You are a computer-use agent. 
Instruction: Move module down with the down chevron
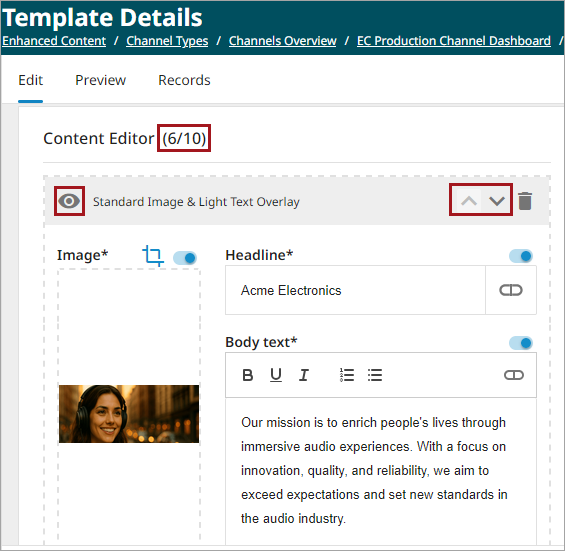click(x=497, y=201)
